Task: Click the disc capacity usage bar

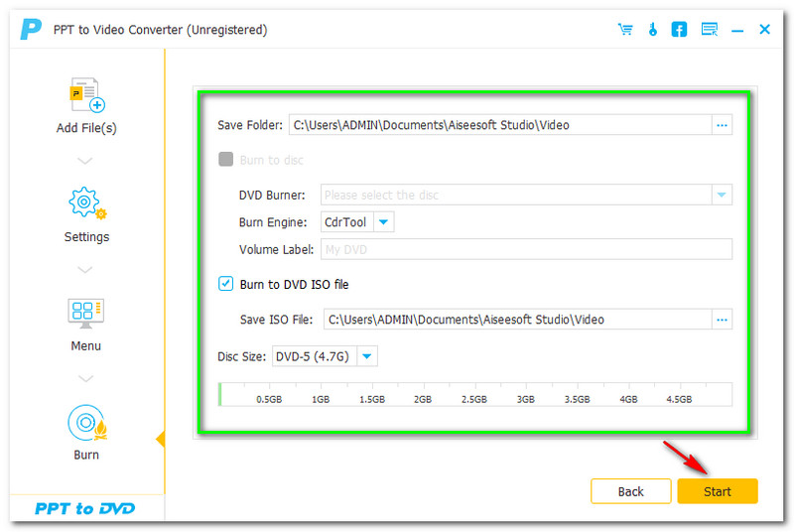Action: pyautogui.click(x=475, y=394)
